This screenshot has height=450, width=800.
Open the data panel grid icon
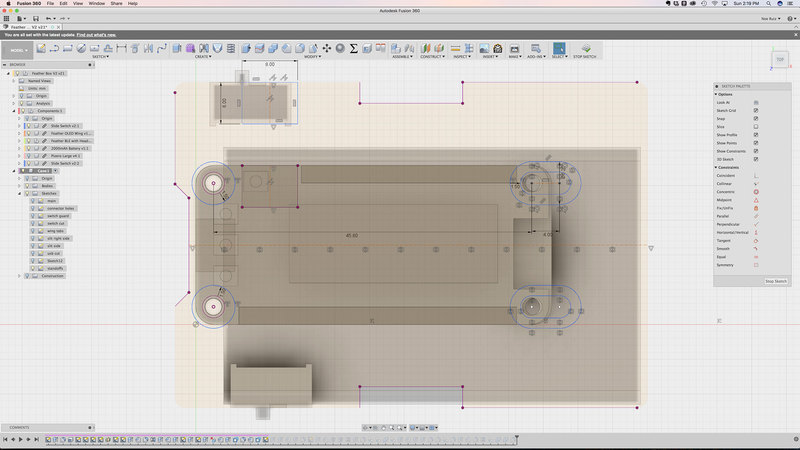[x=7, y=18]
